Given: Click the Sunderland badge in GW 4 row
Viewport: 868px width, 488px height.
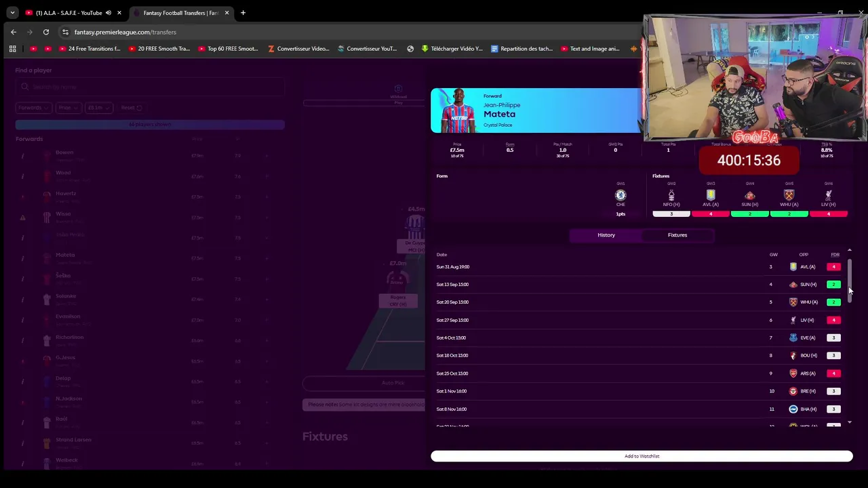Looking at the screenshot, I should pos(793,284).
